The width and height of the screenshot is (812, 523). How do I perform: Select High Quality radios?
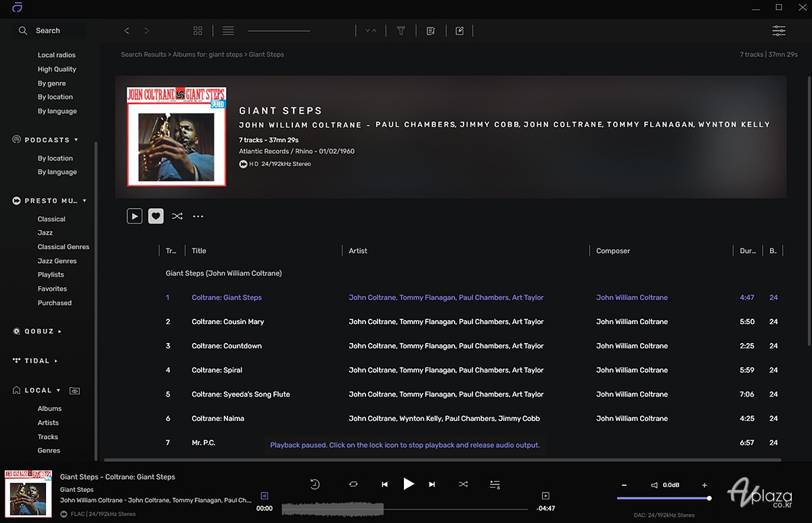pyautogui.click(x=57, y=69)
